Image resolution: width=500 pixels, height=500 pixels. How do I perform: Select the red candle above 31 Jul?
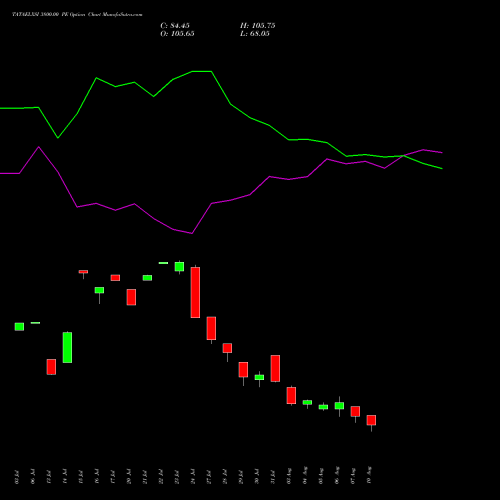(275, 368)
